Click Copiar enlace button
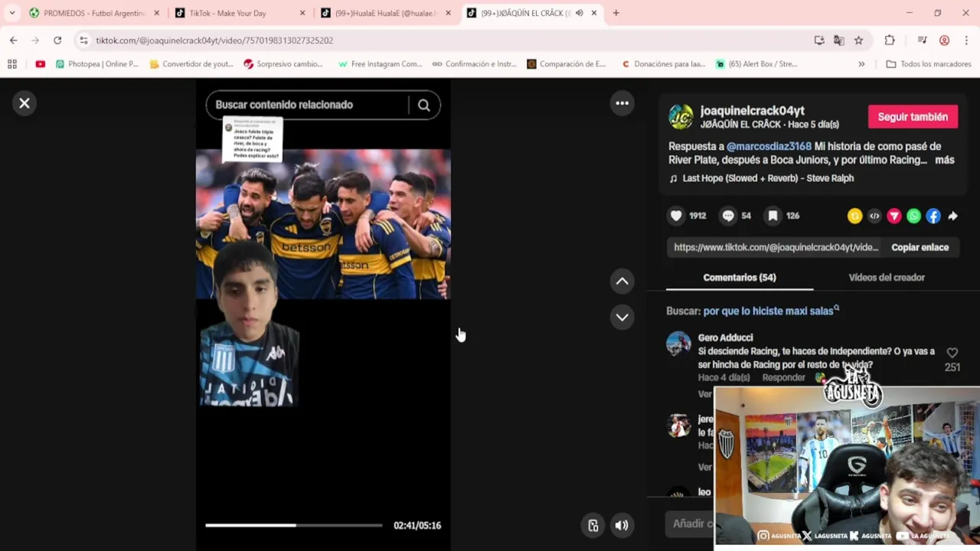Viewport: 980px width, 551px height. 920,247
